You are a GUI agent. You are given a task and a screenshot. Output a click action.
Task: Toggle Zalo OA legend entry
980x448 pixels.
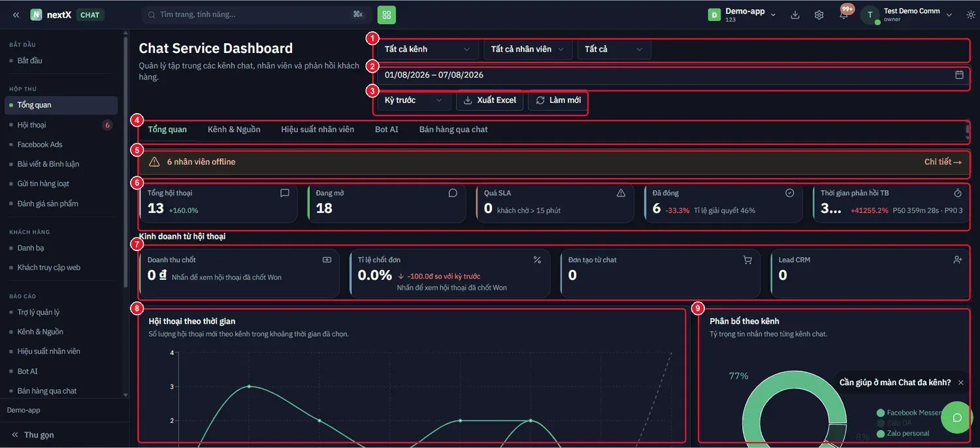(894, 423)
